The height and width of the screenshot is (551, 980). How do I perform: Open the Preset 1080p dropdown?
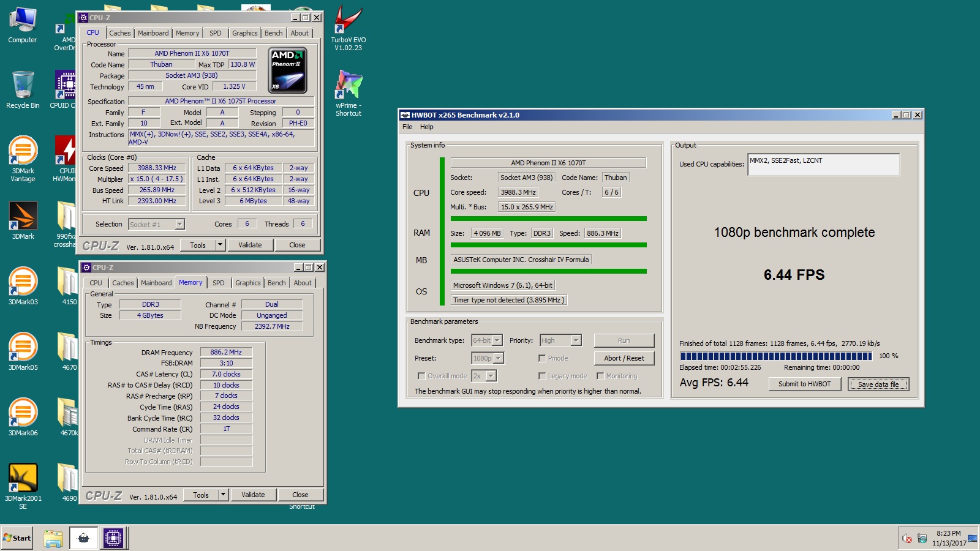[488, 358]
